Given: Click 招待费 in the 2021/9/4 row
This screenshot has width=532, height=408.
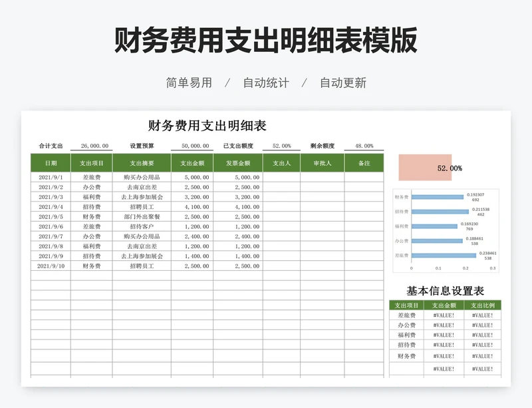Looking at the screenshot, I should [x=92, y=207].
